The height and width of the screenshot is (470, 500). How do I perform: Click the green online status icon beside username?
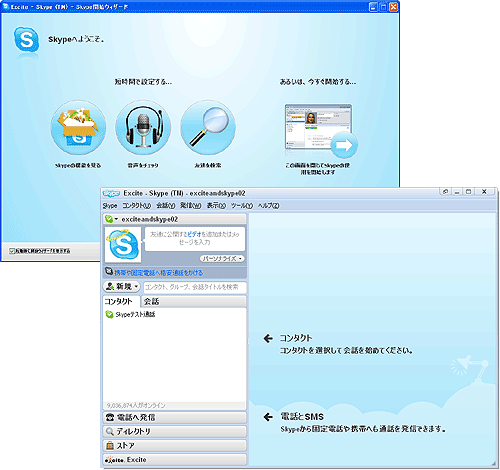pyautogui.click(x=109, y=219)
